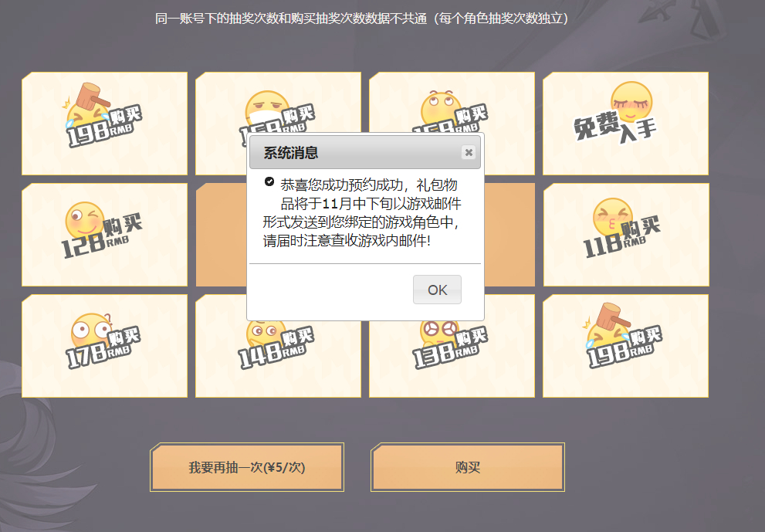Choose the 138 RMB dizzy emoji card
The width and height of the screenshot is (765, 532).
tap(452, 359)
